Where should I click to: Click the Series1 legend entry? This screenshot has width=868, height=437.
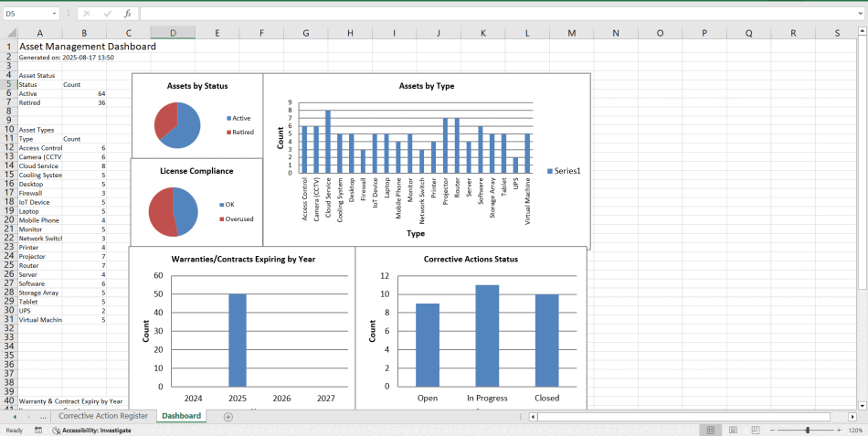564,171
